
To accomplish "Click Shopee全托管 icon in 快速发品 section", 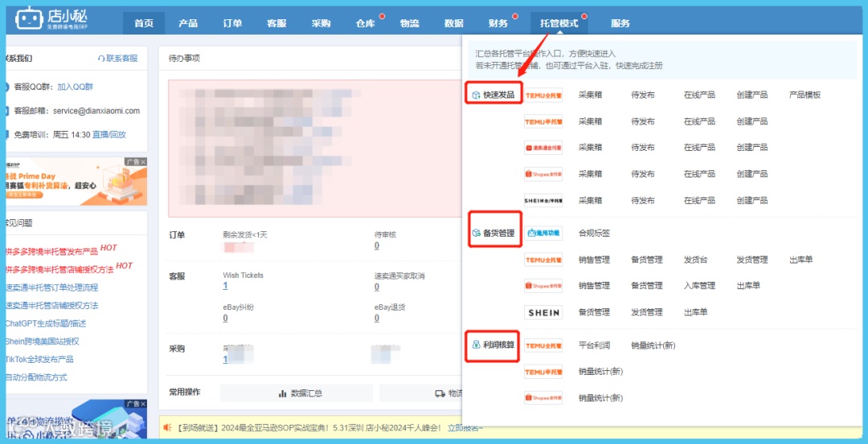I will point(543,173).
